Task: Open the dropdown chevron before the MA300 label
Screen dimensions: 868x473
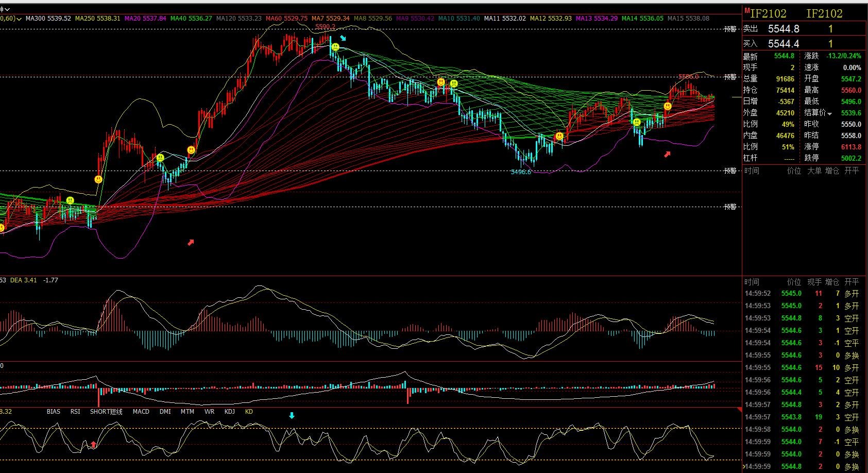Action: coord(19,19)
